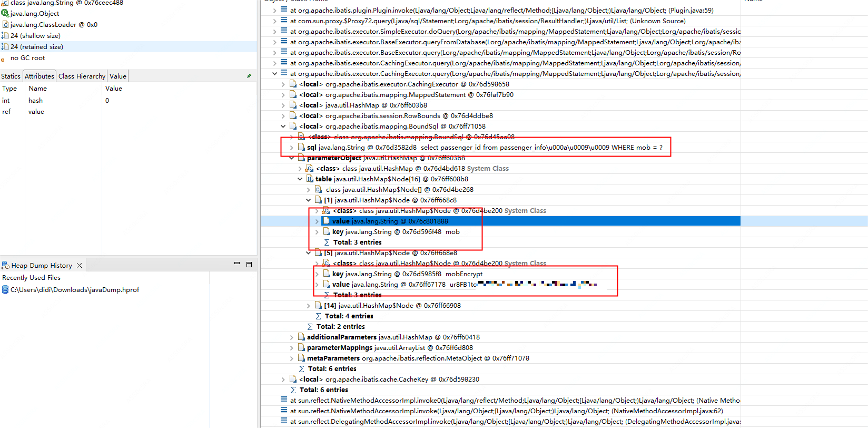The image size is (868, 428).
Task: Minimize the Heap Dump History panel
Action: [237, 264]
